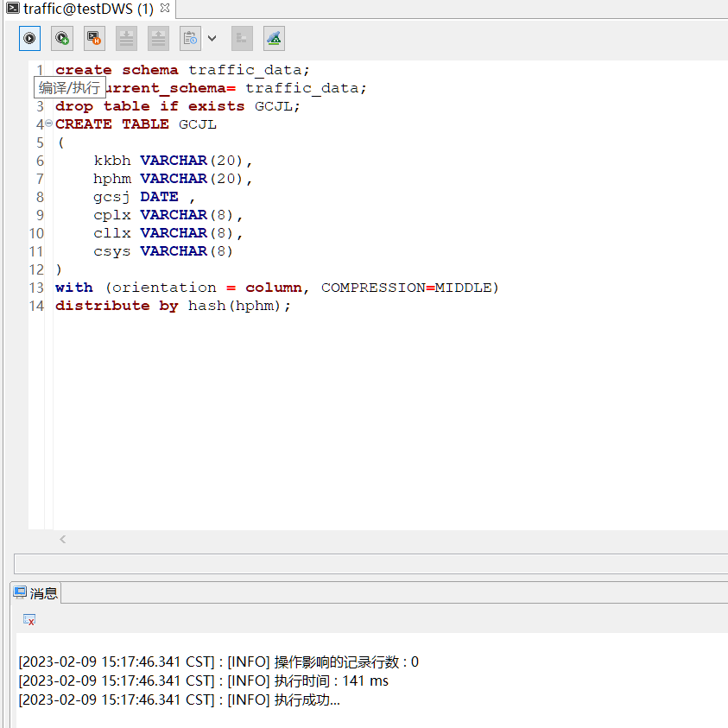Switch to the 消息 messages tab
The height and width of the screenshot is (728, 728).
[35, 593]
